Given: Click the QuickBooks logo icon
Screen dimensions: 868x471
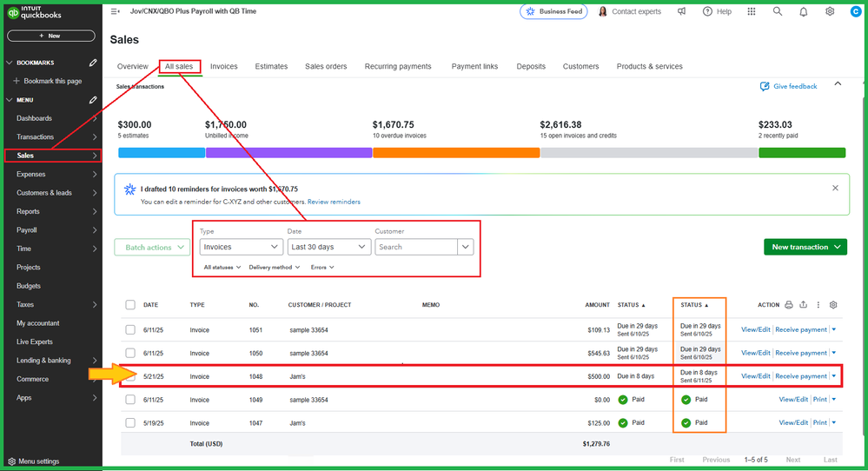Looking at the screenshot, I should coord(13,12).
